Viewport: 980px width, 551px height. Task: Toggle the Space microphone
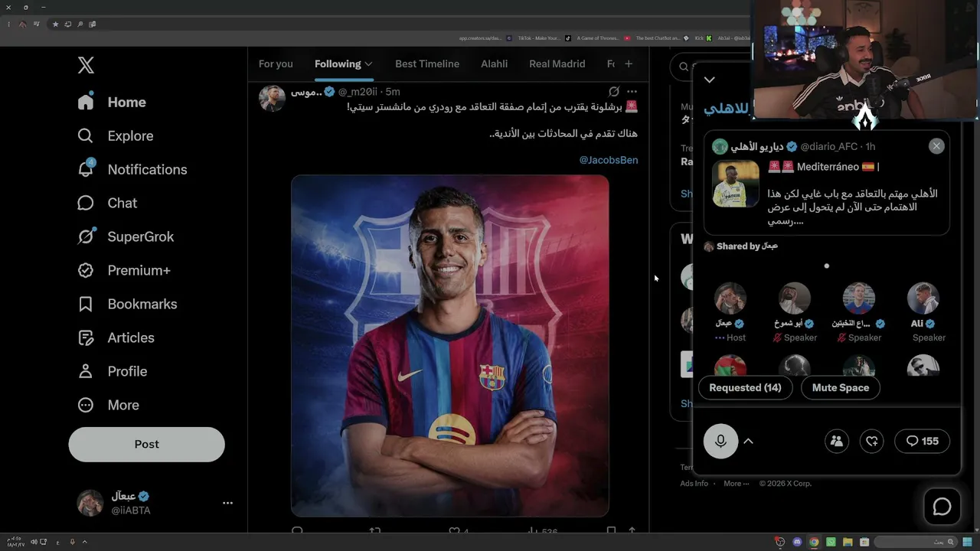720,441
